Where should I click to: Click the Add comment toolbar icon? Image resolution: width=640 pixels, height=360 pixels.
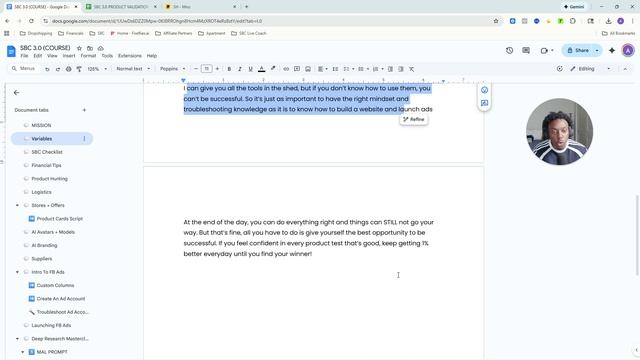pyautogui.click(x=297, y=69)
